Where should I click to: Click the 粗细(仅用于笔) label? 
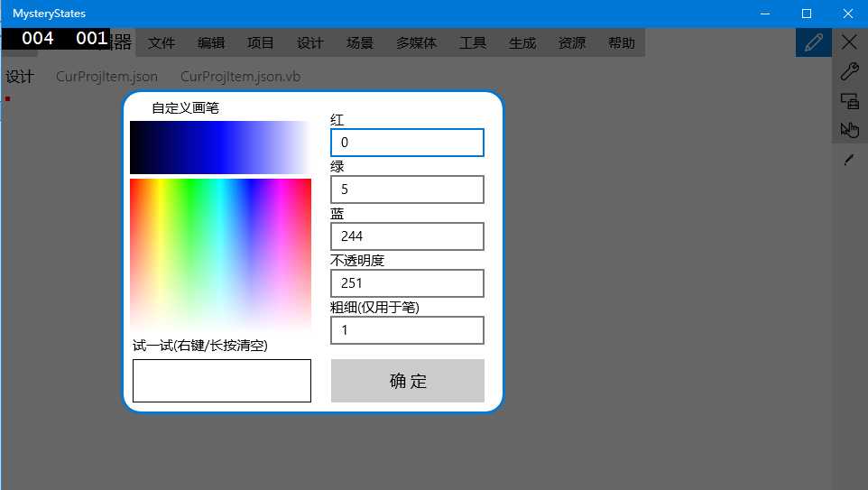374,308
